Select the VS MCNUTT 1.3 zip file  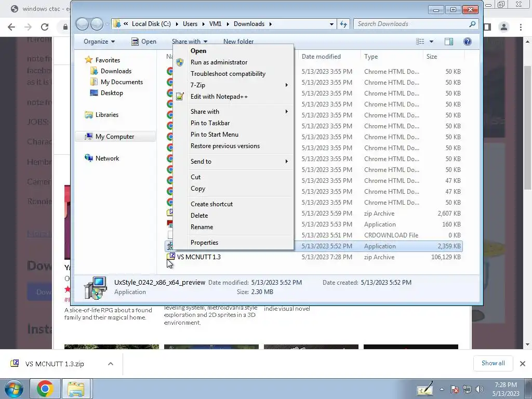click(314, 257)
